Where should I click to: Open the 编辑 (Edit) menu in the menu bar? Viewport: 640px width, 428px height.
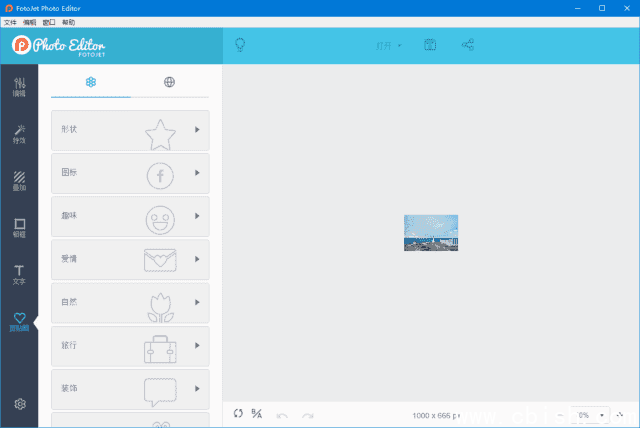(x=29, y=22)
